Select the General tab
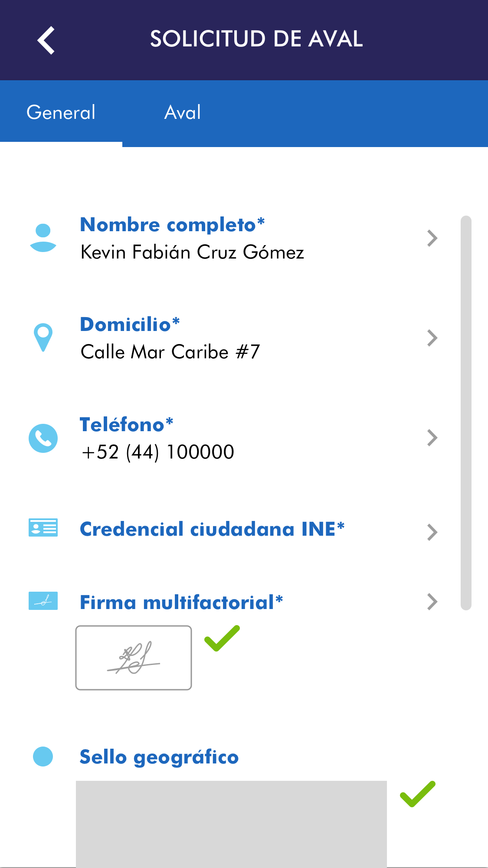The width and height of the screenshot is (488, 868). (61, 113)
